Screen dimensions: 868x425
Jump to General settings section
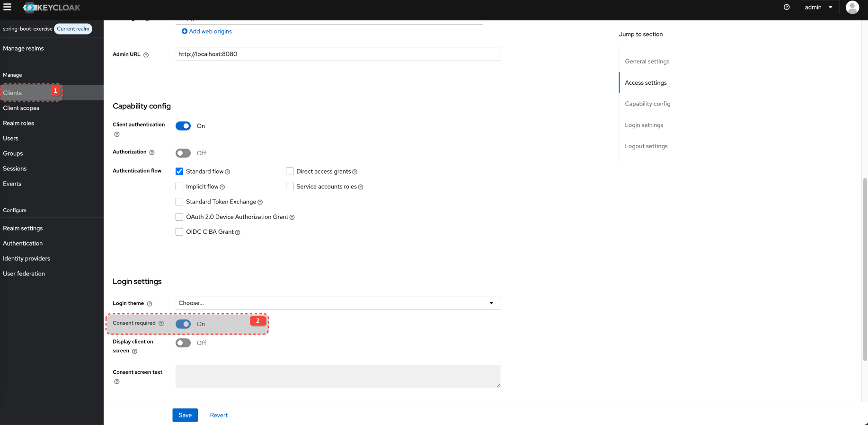coord(647,62)
